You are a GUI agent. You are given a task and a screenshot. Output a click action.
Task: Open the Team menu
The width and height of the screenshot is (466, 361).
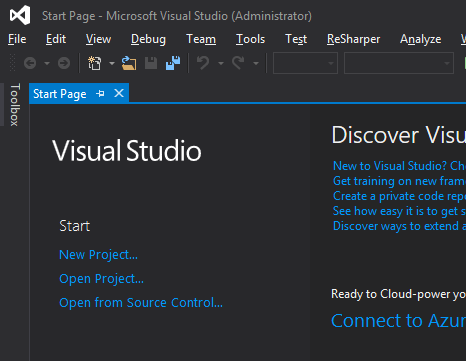201,39
